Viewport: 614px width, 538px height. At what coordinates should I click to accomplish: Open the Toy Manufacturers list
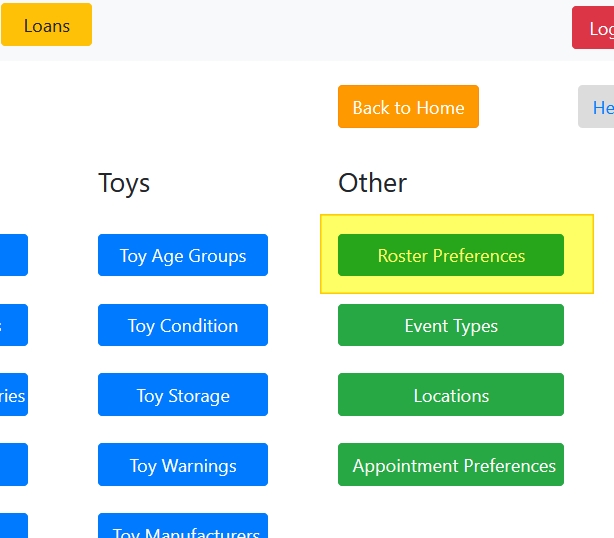coord(183,527)
